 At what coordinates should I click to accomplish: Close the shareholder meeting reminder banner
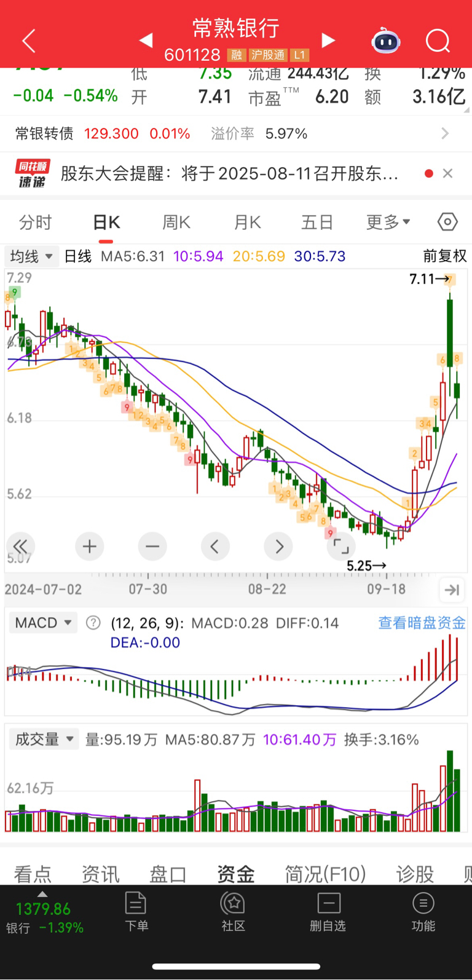447,173
